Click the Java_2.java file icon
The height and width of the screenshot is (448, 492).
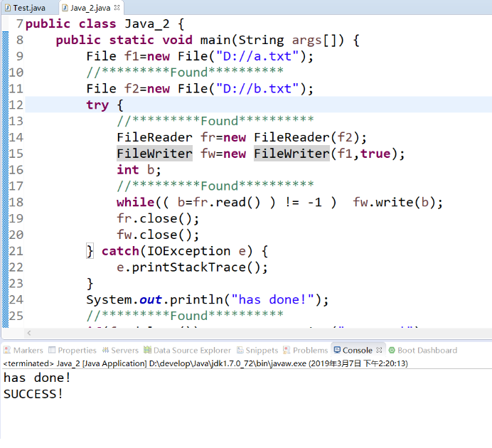point(65,8)
